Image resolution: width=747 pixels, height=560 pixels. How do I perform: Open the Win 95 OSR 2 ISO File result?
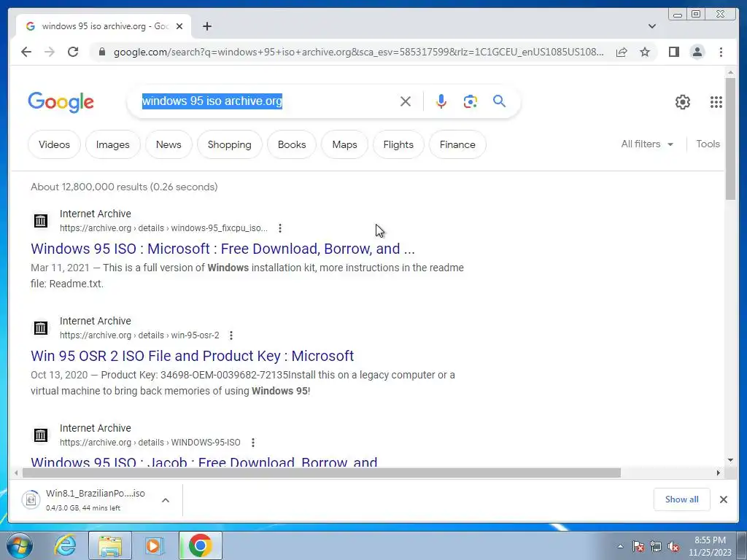[x=192, y=356]
